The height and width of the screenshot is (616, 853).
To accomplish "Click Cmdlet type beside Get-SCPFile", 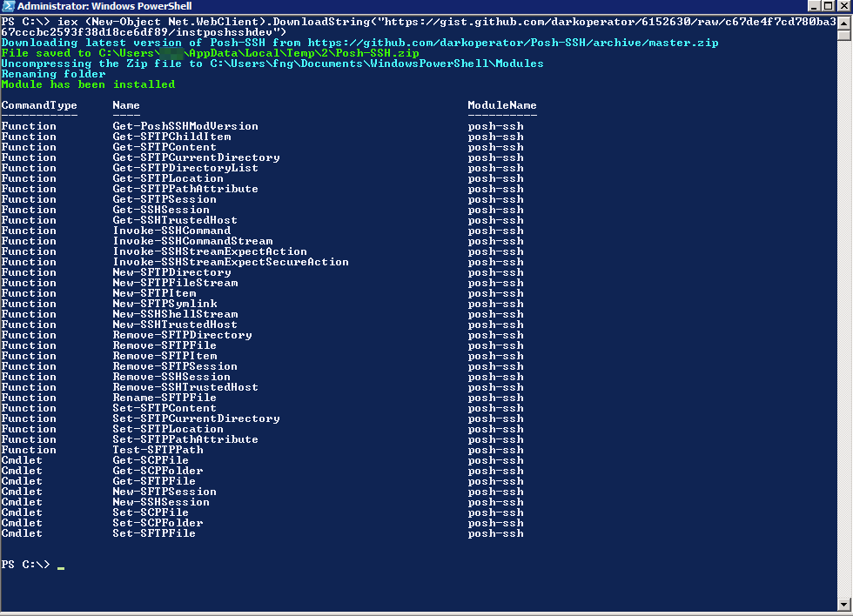I will pos(22,460).
